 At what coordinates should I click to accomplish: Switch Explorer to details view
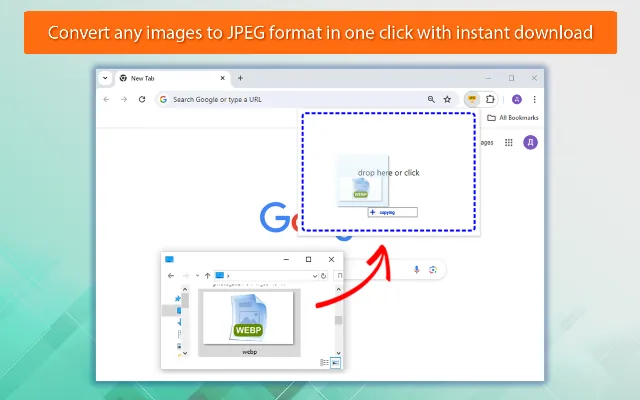tap(324, 362)
